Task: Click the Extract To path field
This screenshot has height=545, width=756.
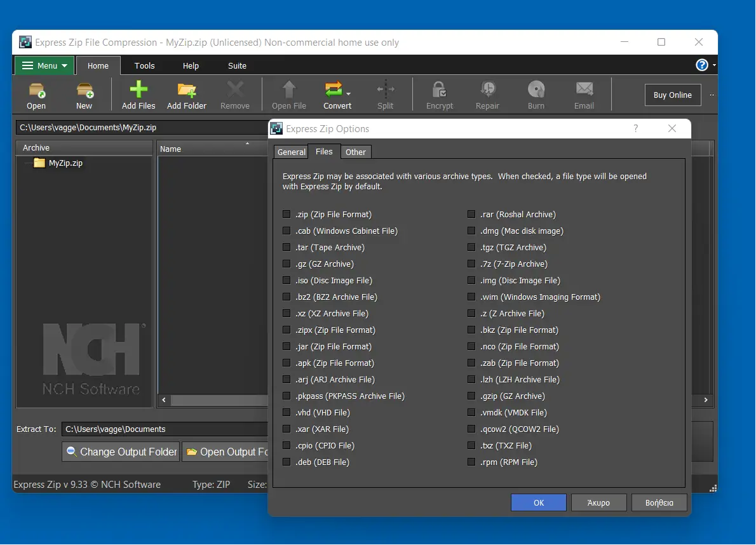Action: (165, 429)
